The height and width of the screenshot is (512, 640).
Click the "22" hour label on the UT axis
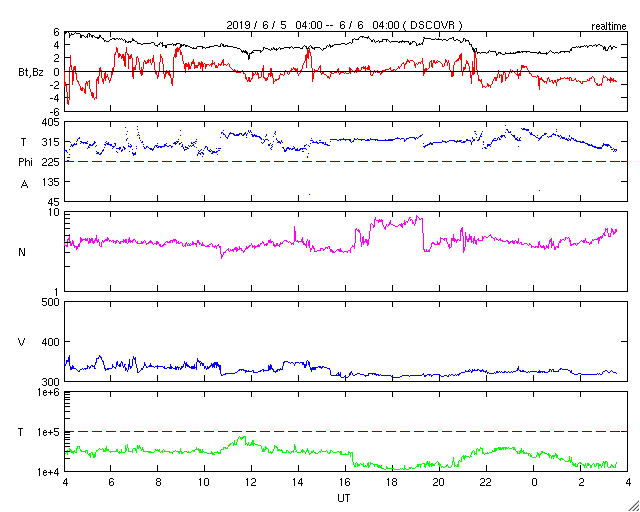pyautogui.click(x=486, y=482)
